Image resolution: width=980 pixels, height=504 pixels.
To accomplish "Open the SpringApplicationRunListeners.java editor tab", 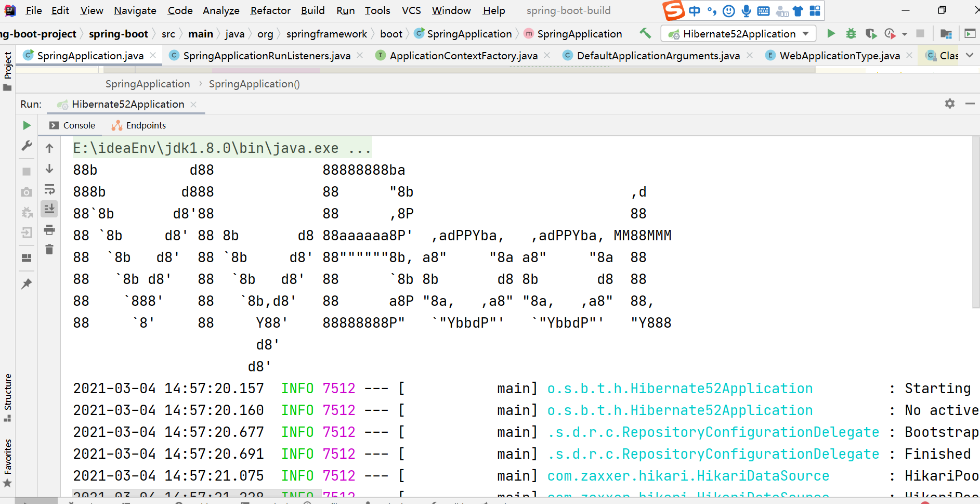I will click(266, 56).
